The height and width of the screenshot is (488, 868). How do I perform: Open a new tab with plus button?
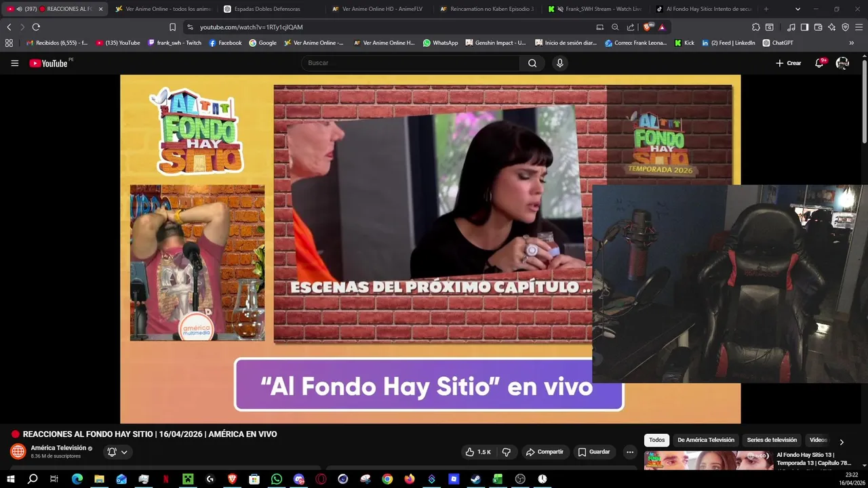766,9
